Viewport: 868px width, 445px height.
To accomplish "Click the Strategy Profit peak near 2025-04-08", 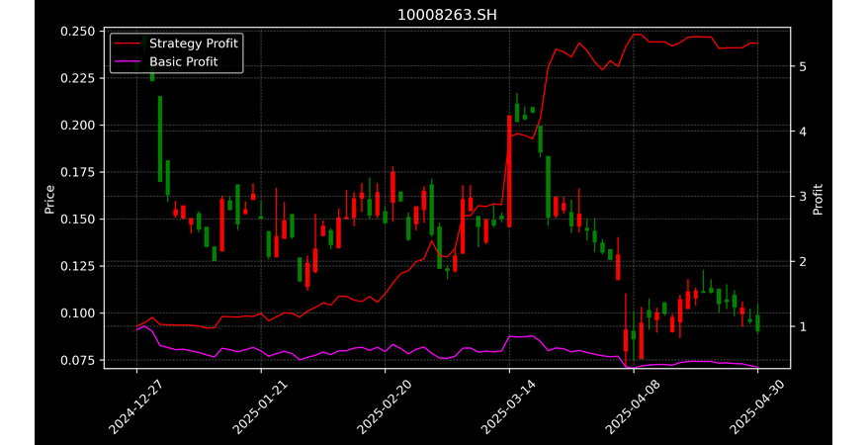I will point(638,35).
